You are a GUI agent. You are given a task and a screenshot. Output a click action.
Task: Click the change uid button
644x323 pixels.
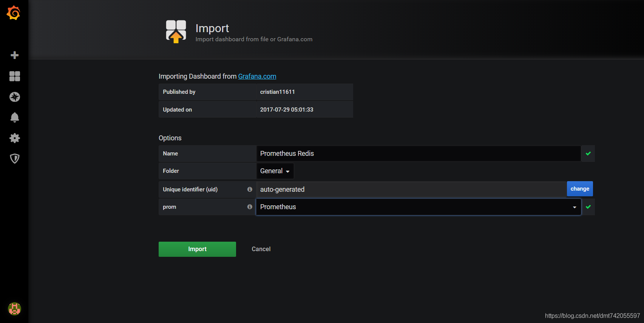580,189
